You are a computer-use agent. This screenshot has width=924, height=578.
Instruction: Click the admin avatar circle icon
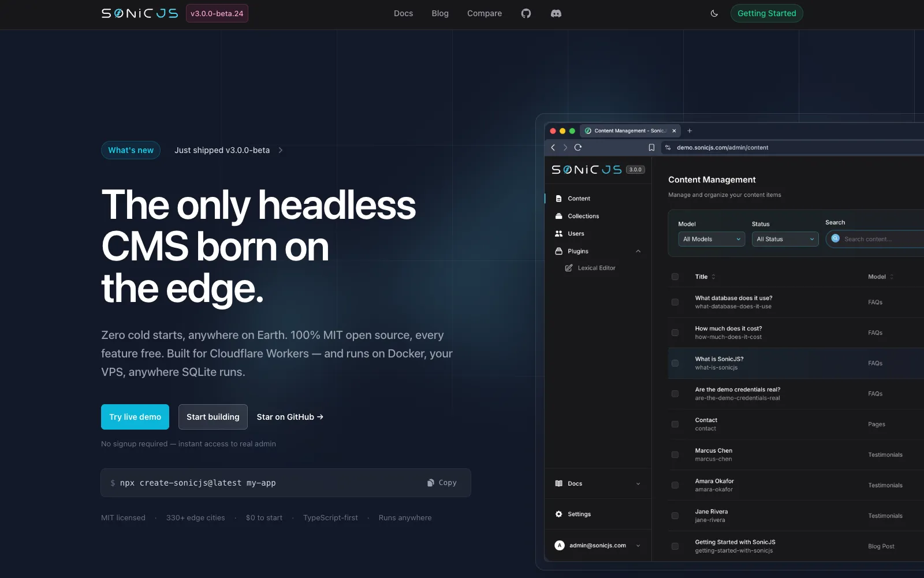pos(559,546)
